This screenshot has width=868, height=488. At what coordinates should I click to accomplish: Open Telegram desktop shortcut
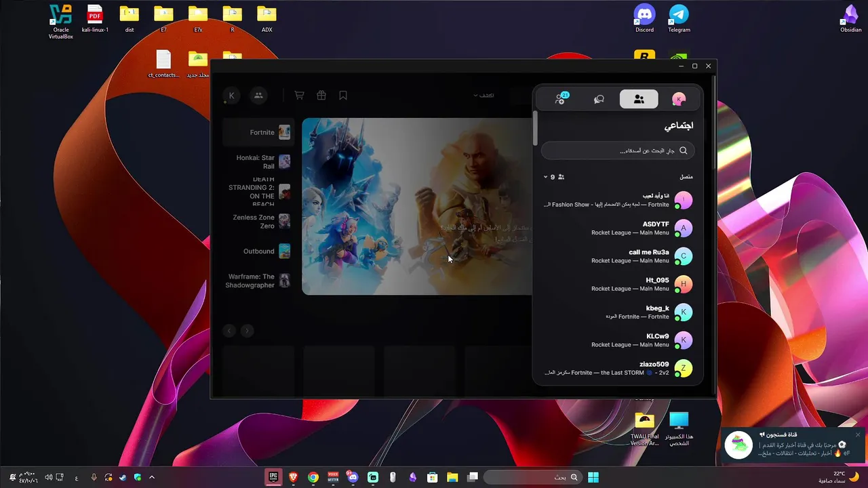679,19
